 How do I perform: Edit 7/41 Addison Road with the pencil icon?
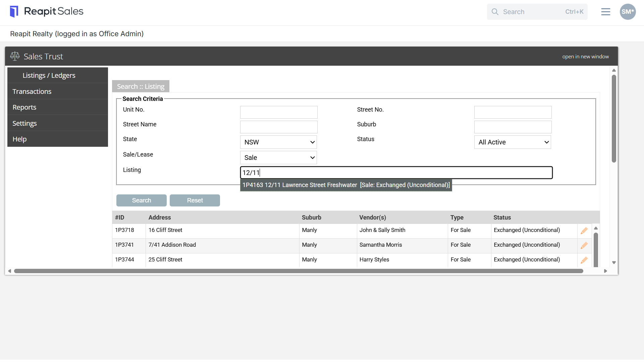tap(584, 245)
